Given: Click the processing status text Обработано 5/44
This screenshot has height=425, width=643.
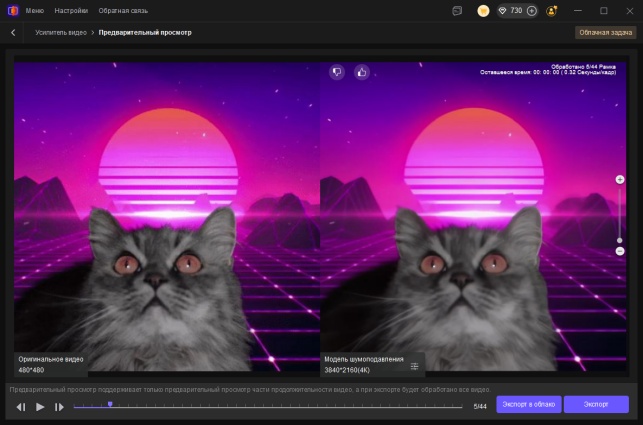Looking at the screenshot, I should [x=583, y=66].
